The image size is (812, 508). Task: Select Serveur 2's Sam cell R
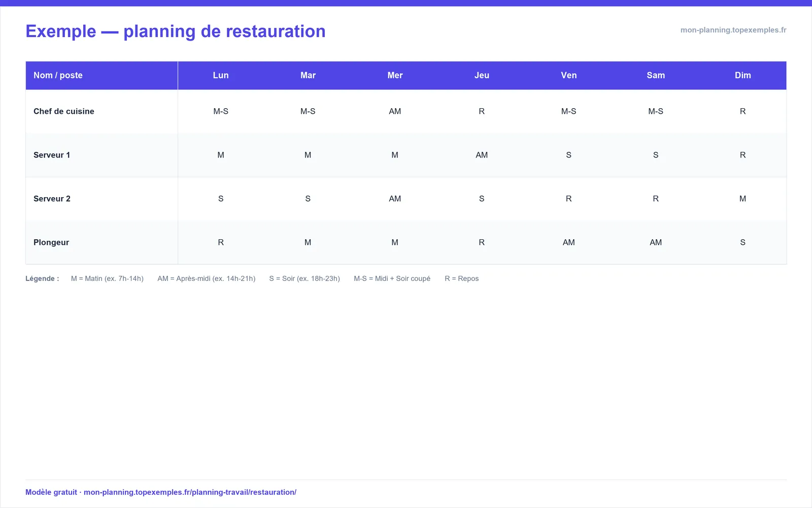[656, 199]
